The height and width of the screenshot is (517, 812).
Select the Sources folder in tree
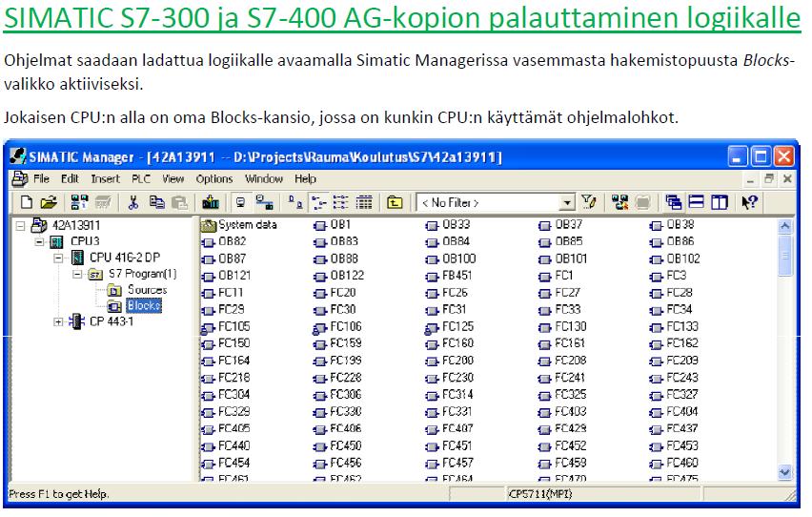pos(147,290)
